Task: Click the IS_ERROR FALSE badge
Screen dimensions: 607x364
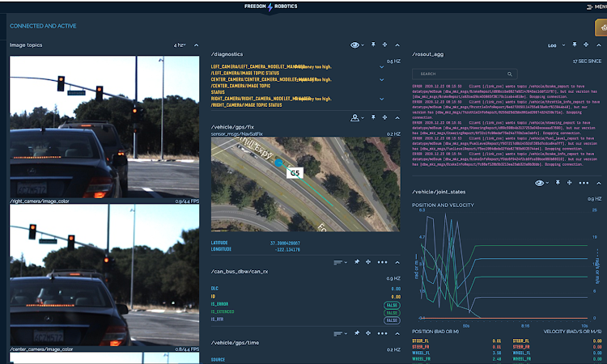Action: 392,305
